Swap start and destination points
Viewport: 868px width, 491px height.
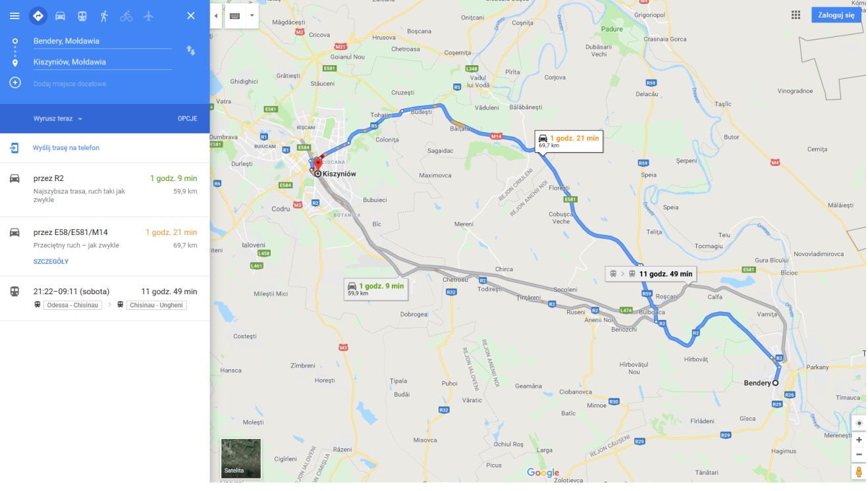coord(191,51)
